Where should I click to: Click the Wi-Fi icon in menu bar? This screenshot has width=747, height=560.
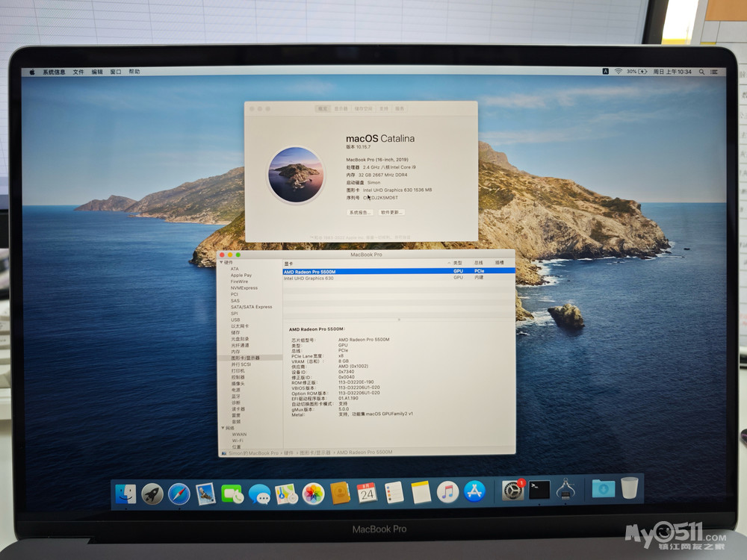[x=618, y=72]
